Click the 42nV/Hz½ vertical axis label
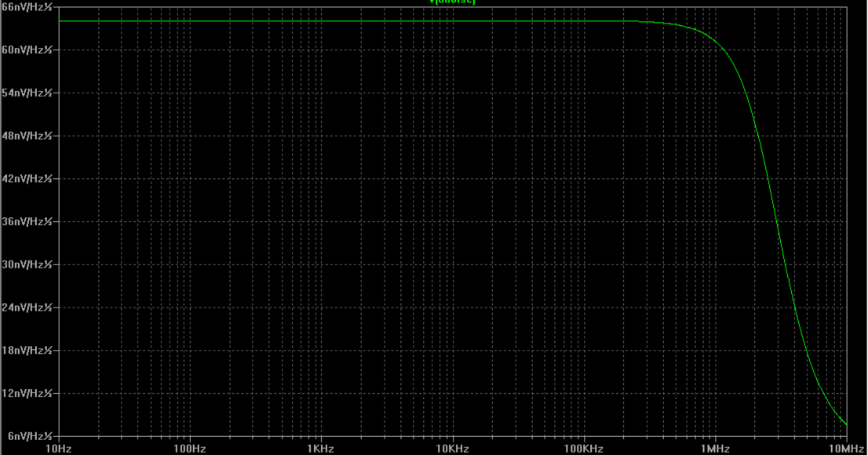 pos(27,179)
